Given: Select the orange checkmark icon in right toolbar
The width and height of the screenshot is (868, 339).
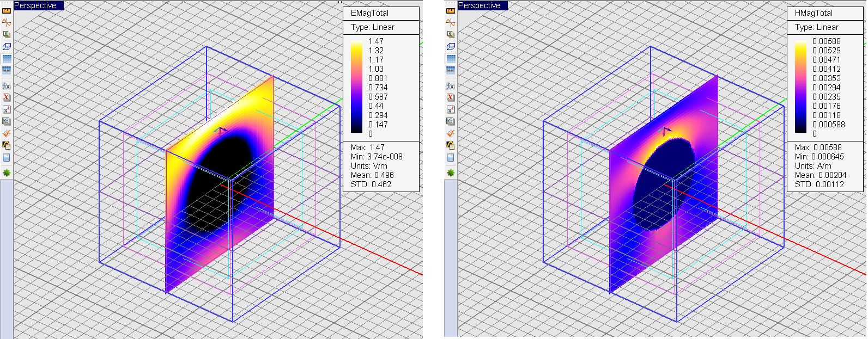Looking at the screenshot, I should (x=451, y=133).
